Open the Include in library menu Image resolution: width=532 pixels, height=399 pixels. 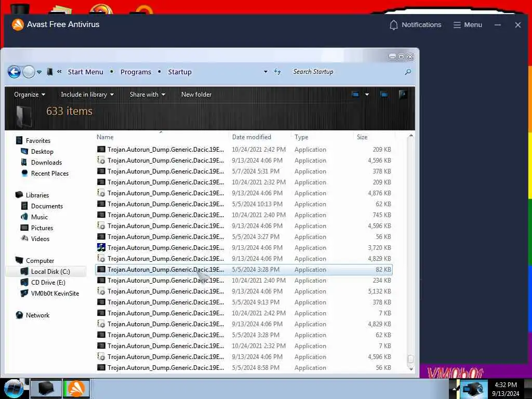point(87,95)
